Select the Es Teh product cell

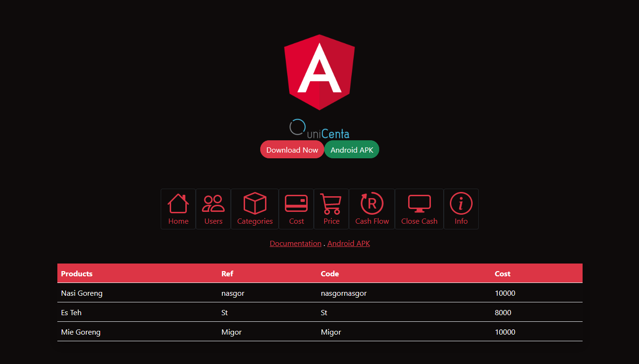click(137, 312)
